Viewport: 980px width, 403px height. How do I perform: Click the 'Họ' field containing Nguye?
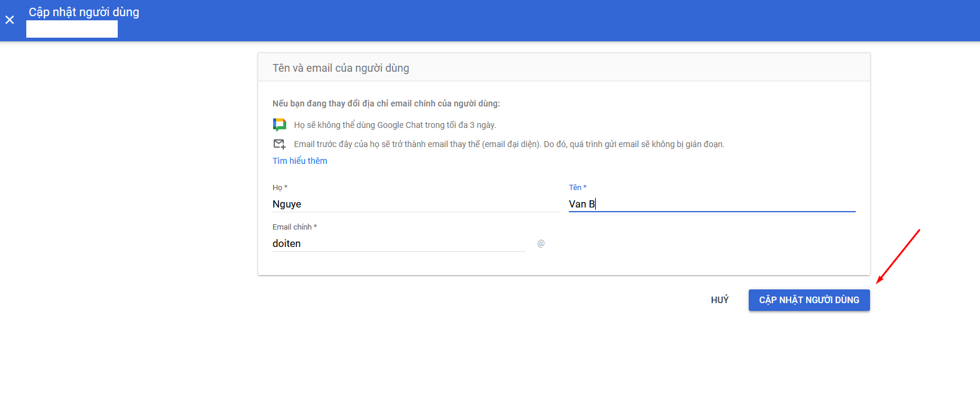click(x=415, y=204)
